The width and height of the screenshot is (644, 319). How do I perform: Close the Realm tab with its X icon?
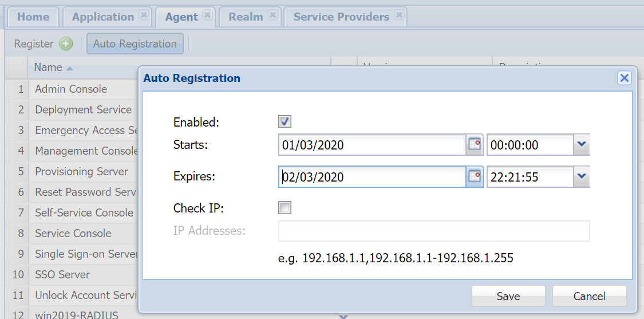[272, 15]
